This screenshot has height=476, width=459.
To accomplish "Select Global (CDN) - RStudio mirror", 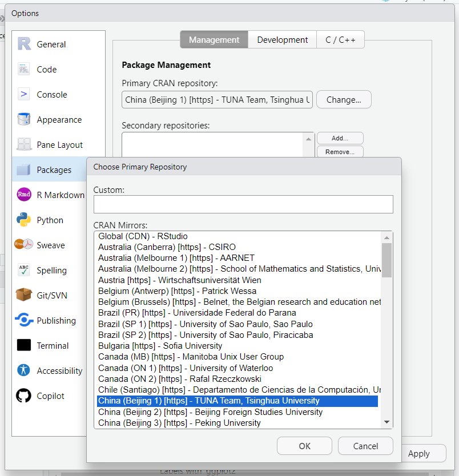I will click(143, 236).
